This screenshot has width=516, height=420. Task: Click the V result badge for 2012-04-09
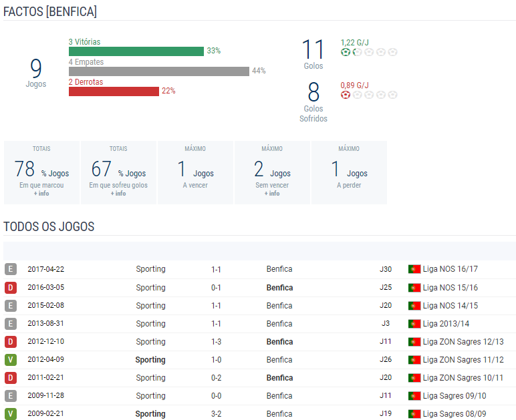(11, 360)
